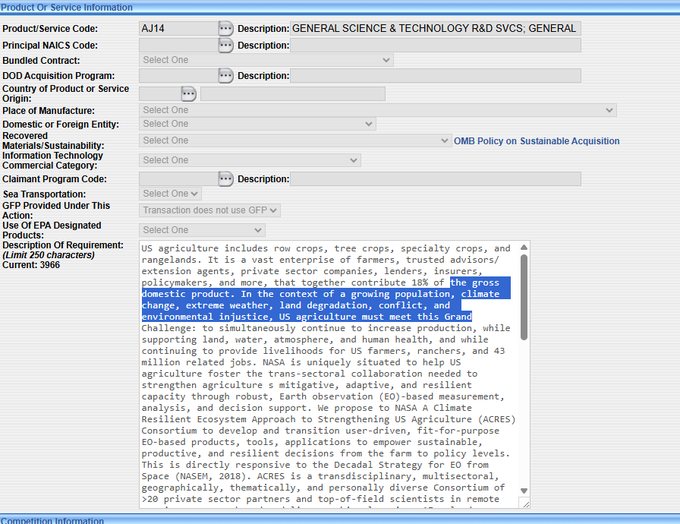Open the Use Of EPA Designated Products dropdown
Screen dimensions: 680x524
202,230
